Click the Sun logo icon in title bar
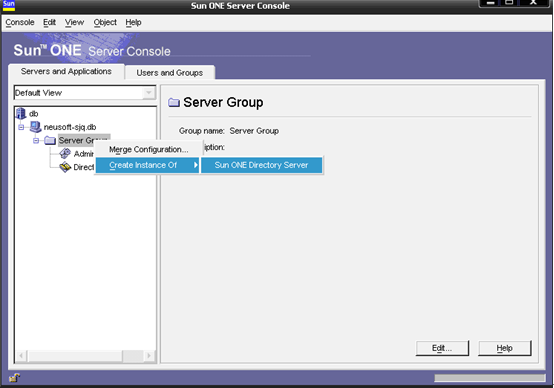This screenshot has width=554, height=388. point(8,5)
